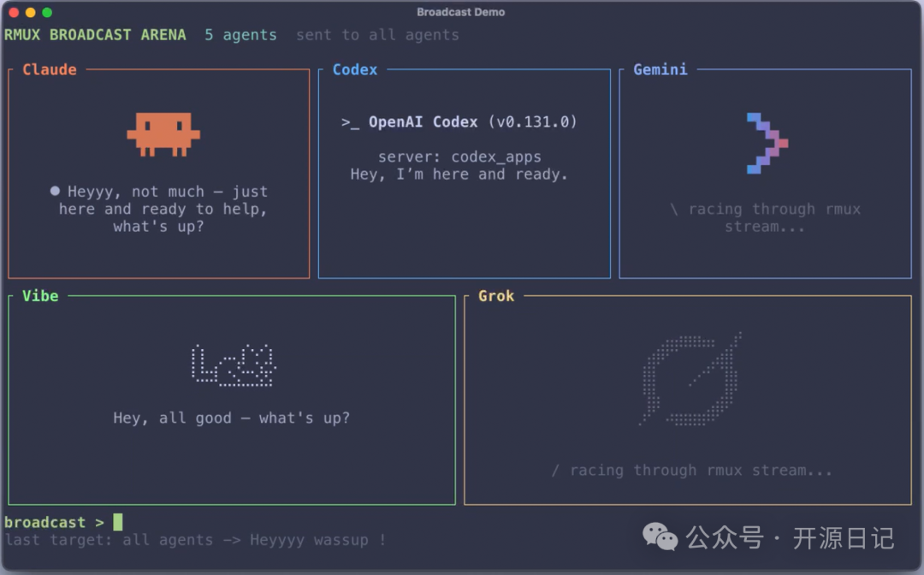924x575 pixels.
Task: Select the Vibe pane title
Action: [x=40, y=296]
